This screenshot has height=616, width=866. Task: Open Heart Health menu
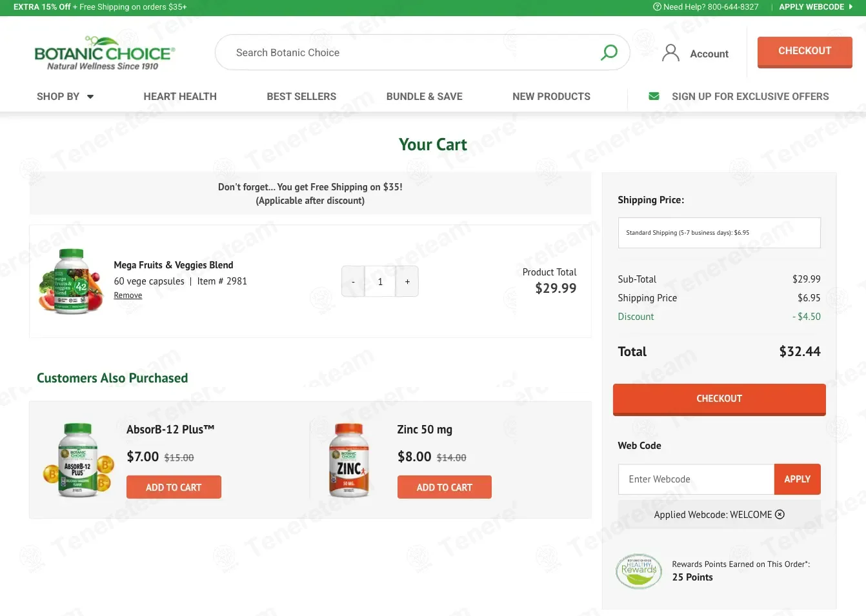click(x=180, y=97)
